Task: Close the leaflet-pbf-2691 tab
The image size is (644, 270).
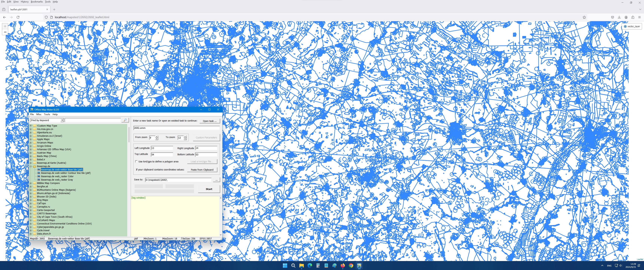Action: pyautogui.click(x=47, y=10)
